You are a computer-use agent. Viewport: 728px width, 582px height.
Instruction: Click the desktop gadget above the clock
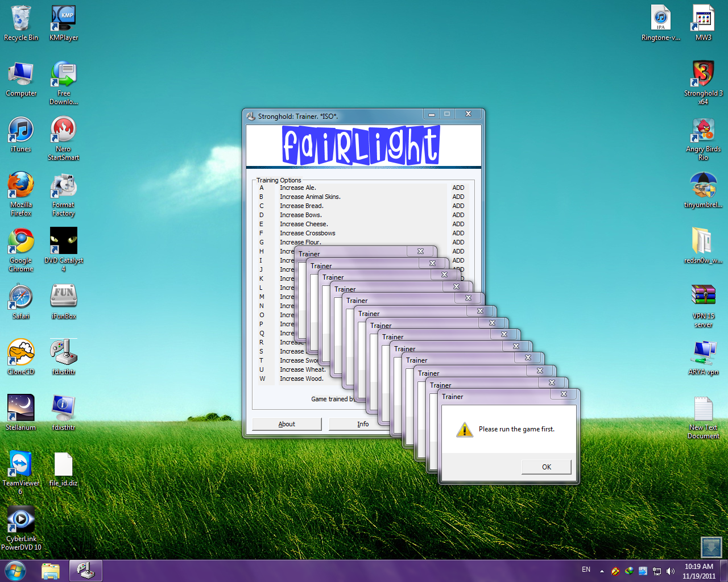712,547
